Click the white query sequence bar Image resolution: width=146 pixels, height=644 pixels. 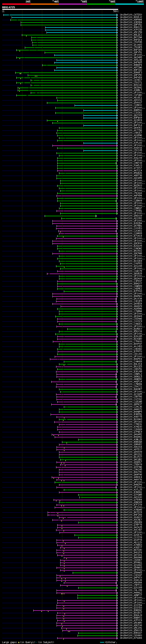60,10
